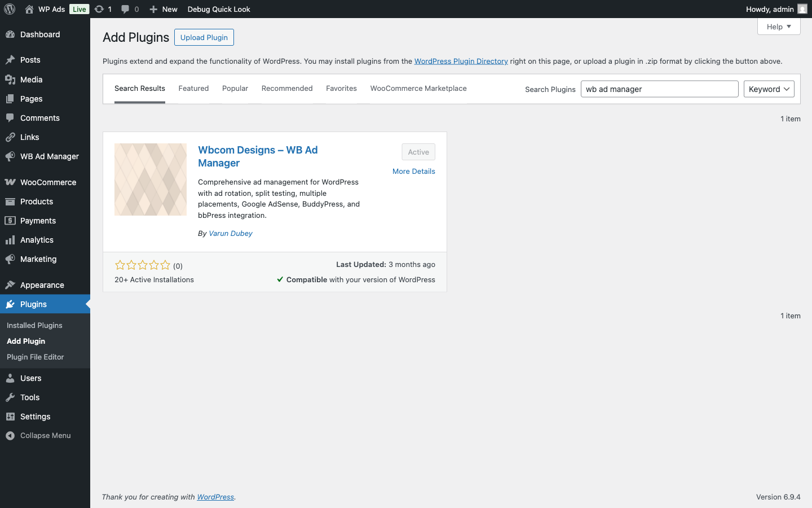Open Installed Plugins submenu item

point(34,325)
